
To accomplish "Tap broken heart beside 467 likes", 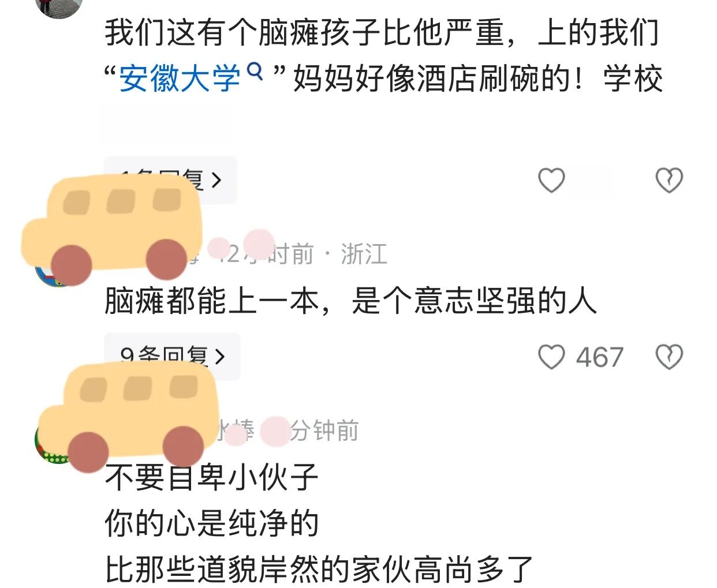I will tap(669, 357).
